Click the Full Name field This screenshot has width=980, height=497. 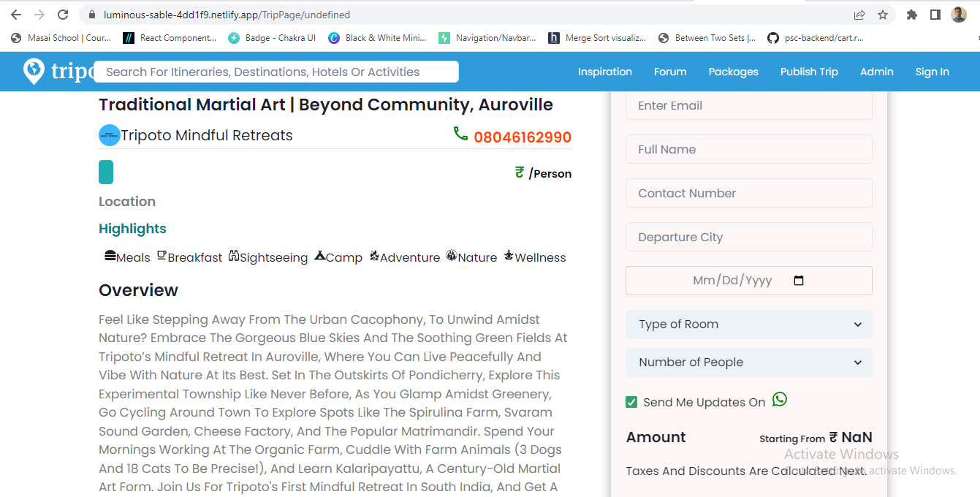point(749,149)
